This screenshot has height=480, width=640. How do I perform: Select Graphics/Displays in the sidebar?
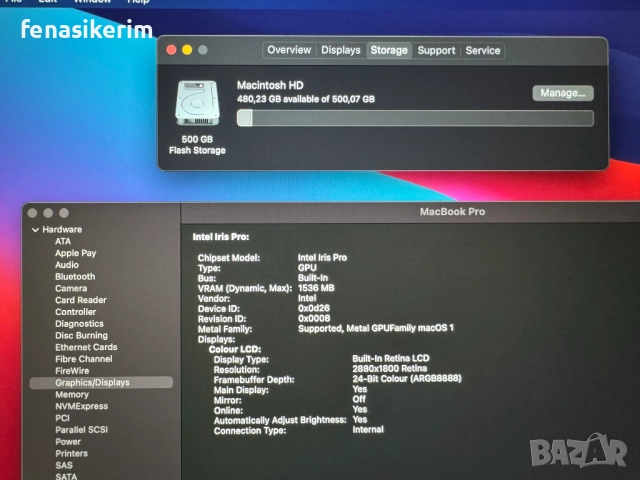pyautogui.click(x=101, y=382)
